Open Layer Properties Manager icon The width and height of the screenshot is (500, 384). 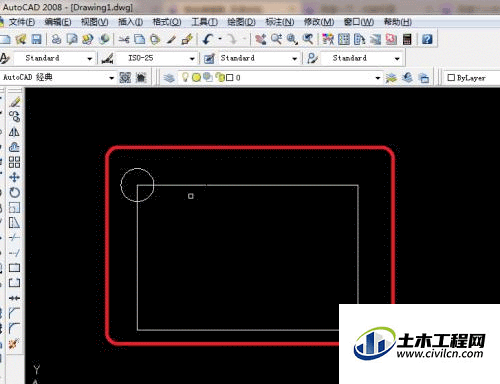pyautogui.click(x=169, y=78)
